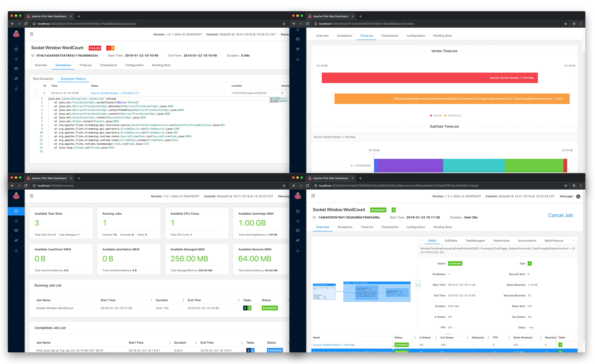Click the highlighted dashboard gauge sidebar icon
The width and height of the screenshot is (595, 364).
pos(16,211)
